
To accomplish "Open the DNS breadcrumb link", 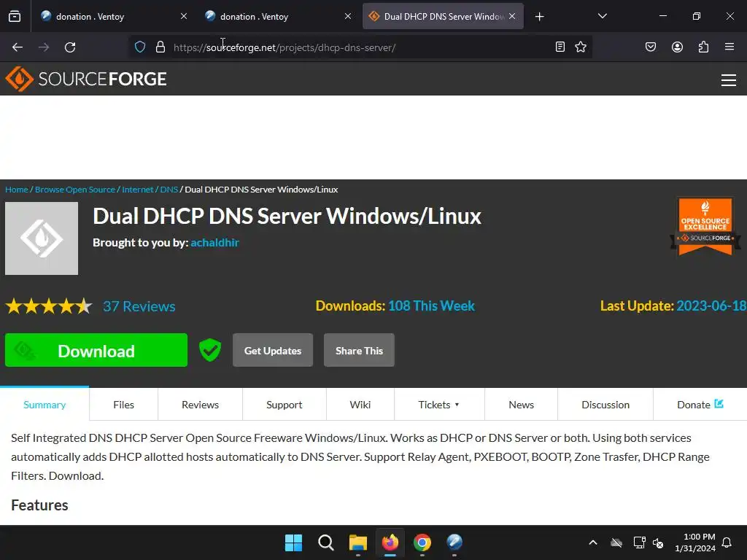I will point(169,190).
